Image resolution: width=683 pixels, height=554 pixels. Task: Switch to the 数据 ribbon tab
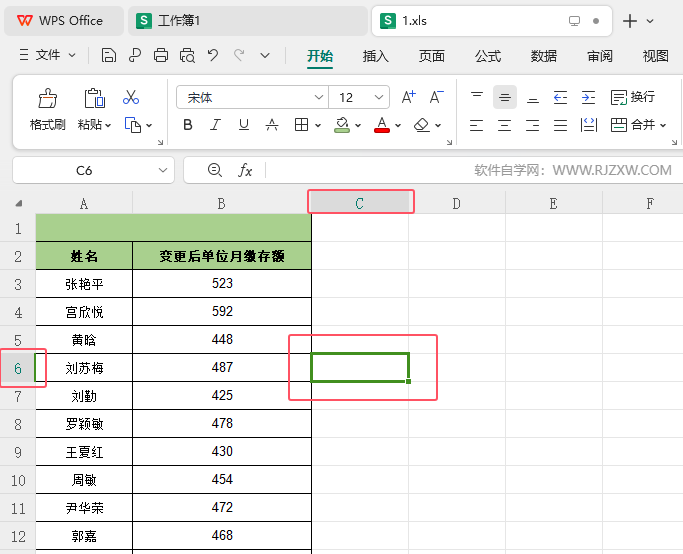pos(544,56)
